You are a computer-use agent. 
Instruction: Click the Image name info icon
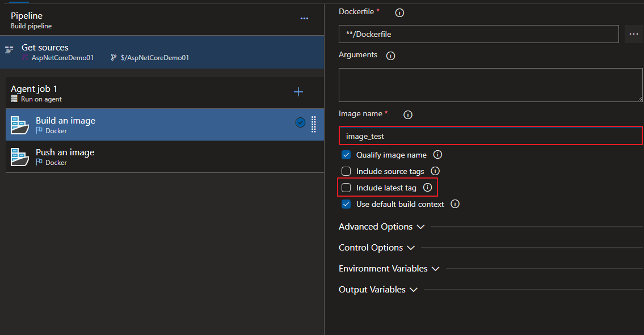coord(407,115)
